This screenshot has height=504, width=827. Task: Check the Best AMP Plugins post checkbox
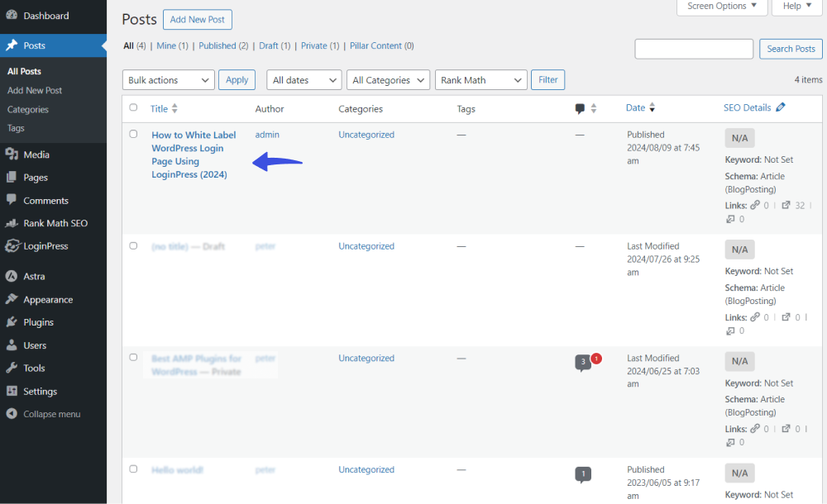[x=133, y=357]
